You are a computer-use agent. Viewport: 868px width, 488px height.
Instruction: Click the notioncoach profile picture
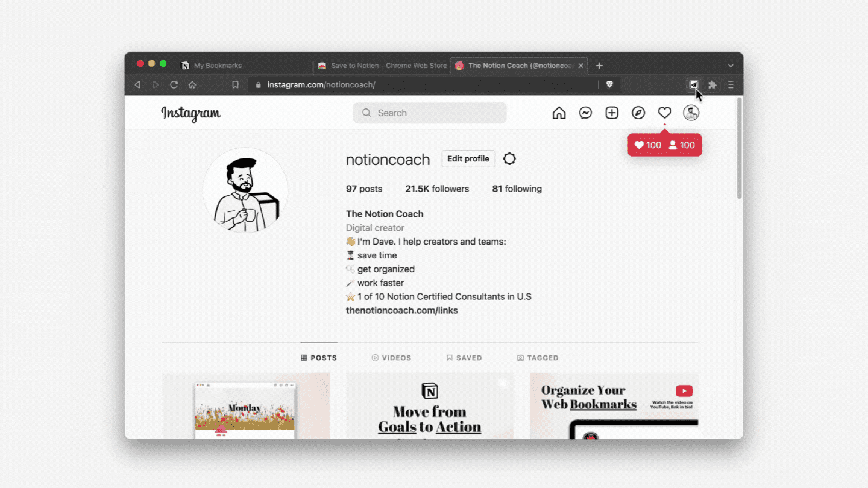pos(245,190)
